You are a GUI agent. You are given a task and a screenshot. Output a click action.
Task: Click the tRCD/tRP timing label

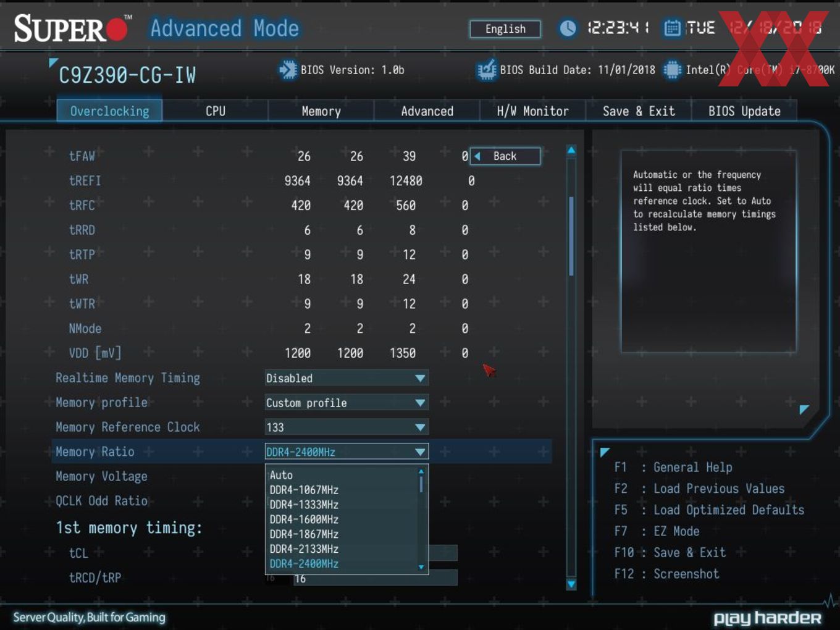coord(95,578)
